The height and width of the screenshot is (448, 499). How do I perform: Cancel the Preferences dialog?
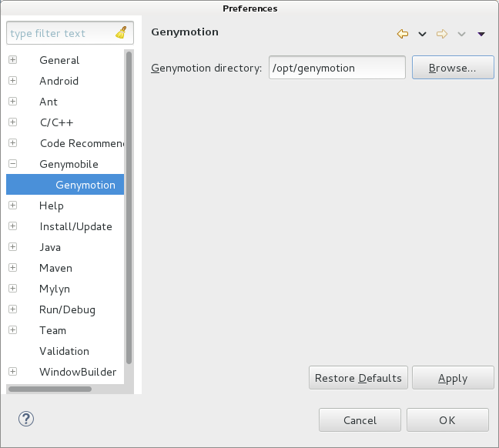click(x=360, y=420)
